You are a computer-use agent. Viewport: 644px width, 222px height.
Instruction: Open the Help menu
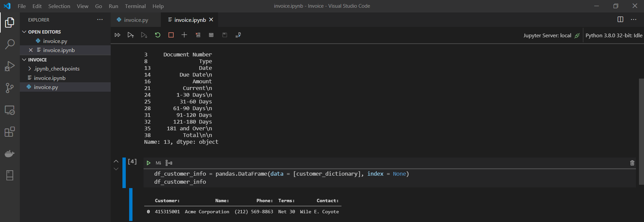158,6
